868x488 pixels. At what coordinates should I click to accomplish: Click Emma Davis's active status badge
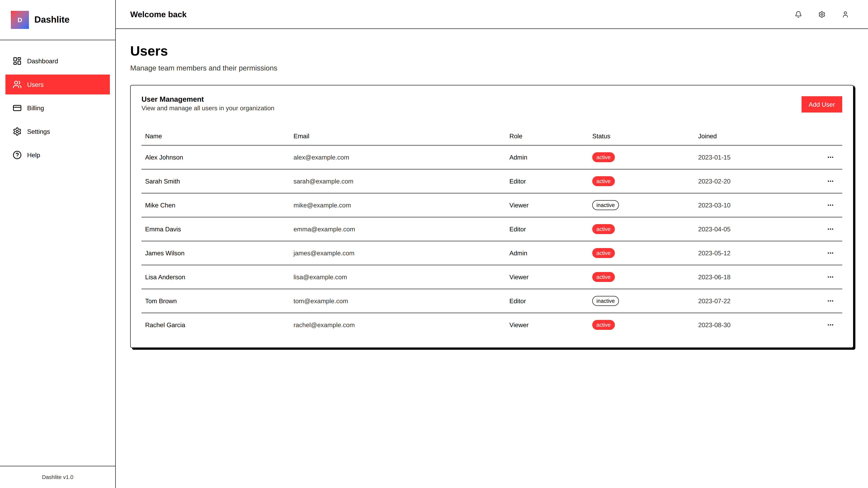603,229
